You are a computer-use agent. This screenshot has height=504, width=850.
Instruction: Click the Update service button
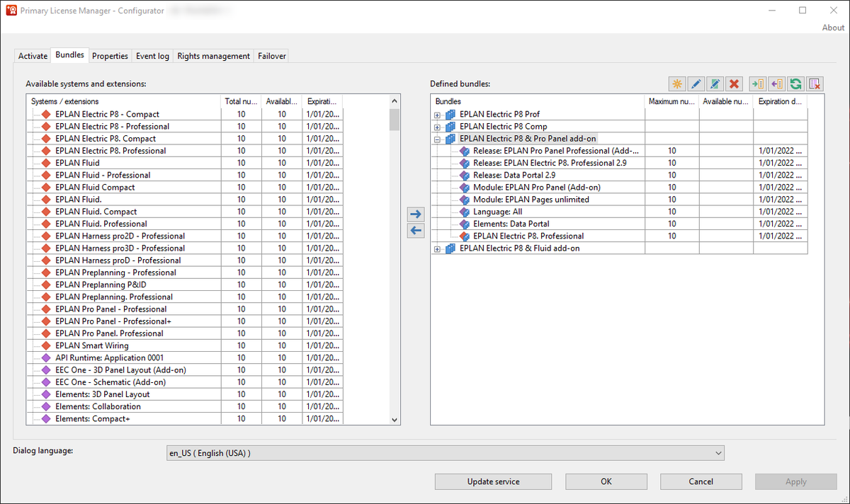[493, 481]
